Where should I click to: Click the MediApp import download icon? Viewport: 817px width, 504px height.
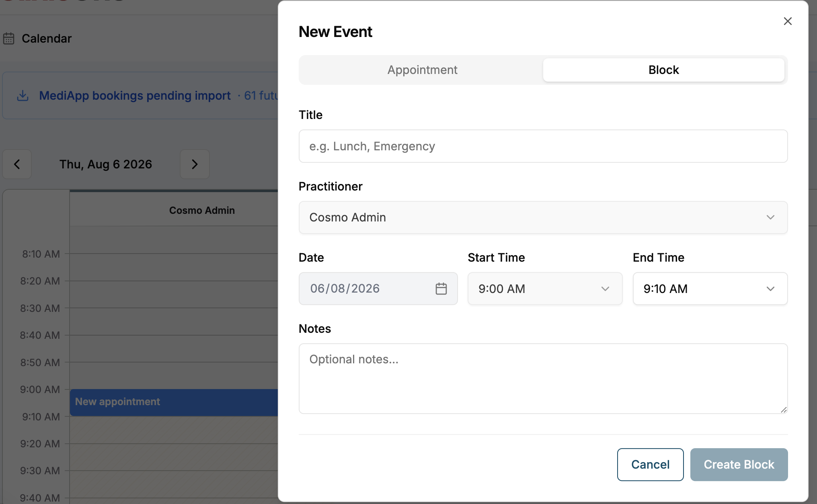click(x=23, y=96)
